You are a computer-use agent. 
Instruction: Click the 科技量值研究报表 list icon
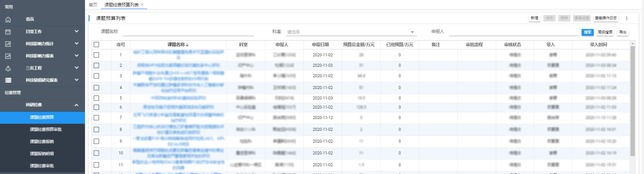[8, 80]
